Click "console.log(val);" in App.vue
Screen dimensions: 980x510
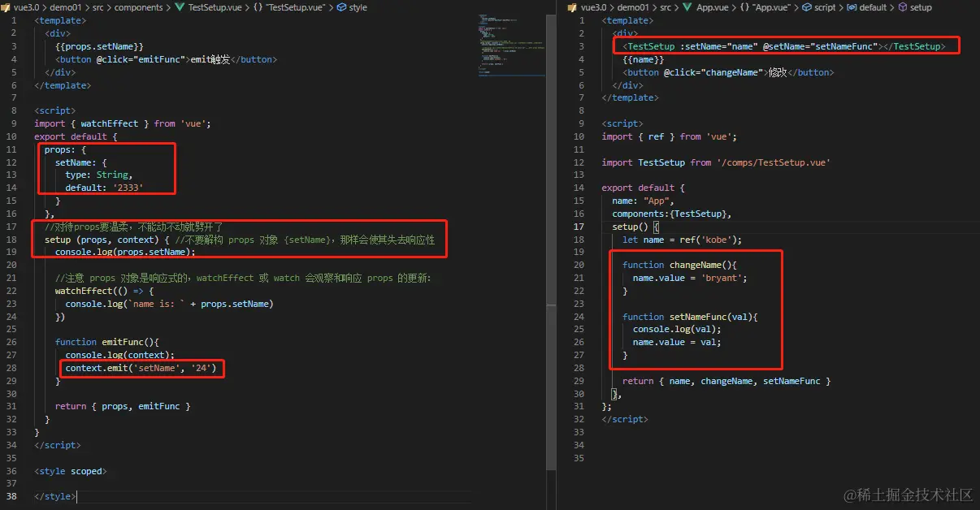677,329
